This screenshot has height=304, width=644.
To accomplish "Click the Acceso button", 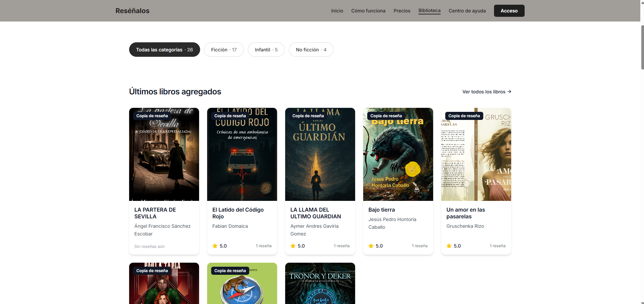I will (x=509, y=11).
